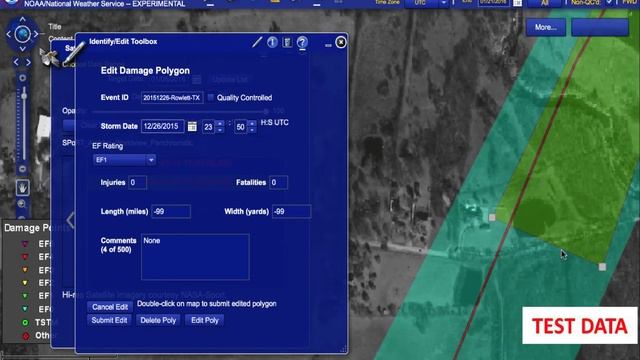Open the top bar date calendar icon
Screen dimensions: 640x360
click(x=518, y=3)
